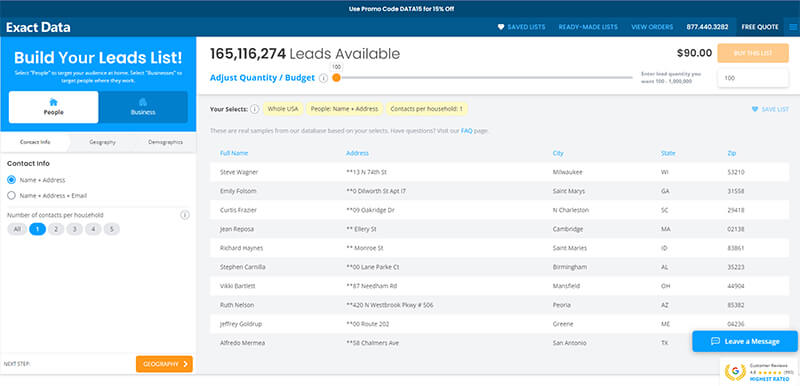Click the Exact Data logo

[x=38, y=27]
